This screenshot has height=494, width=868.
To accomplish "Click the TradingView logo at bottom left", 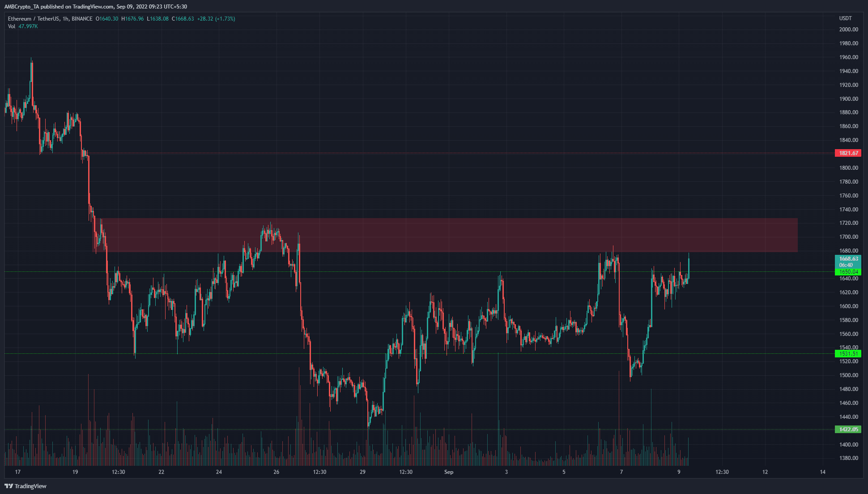I will click(x=26, y=486).
